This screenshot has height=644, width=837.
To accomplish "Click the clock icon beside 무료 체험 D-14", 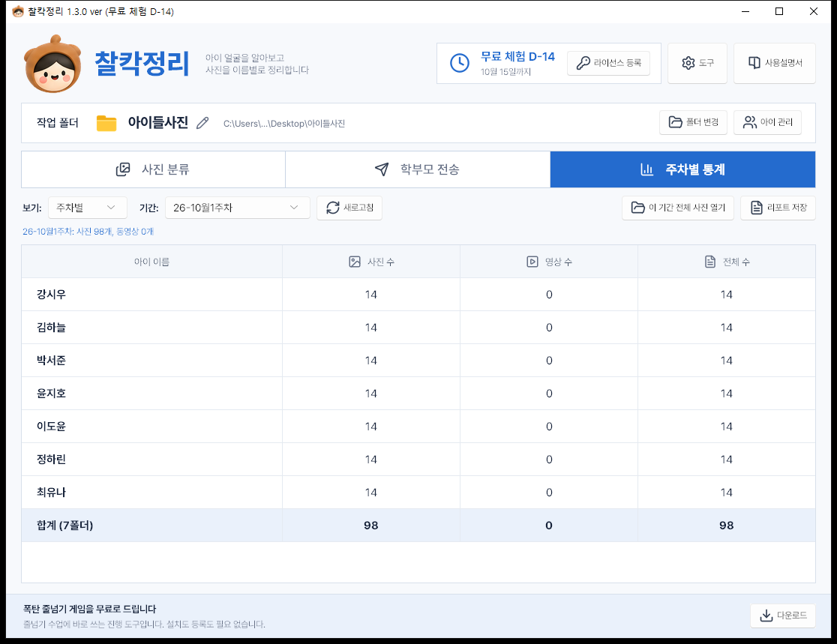I will click(459, 63).
